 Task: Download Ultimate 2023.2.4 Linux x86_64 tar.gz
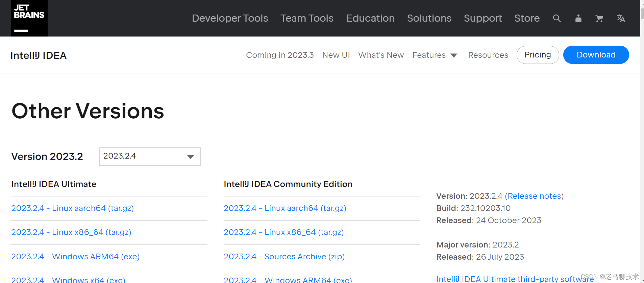[x=71, y=232]
